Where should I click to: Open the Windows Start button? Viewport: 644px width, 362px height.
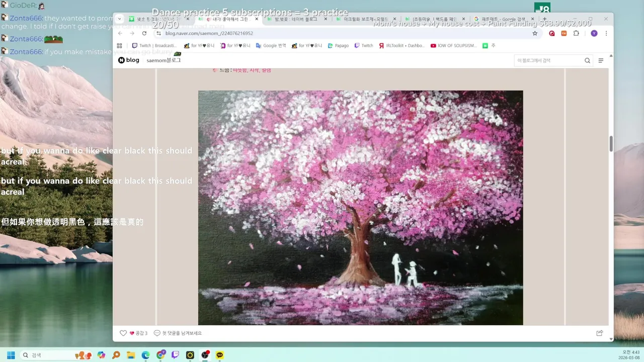pyautogui.click(x=11, y=355)
